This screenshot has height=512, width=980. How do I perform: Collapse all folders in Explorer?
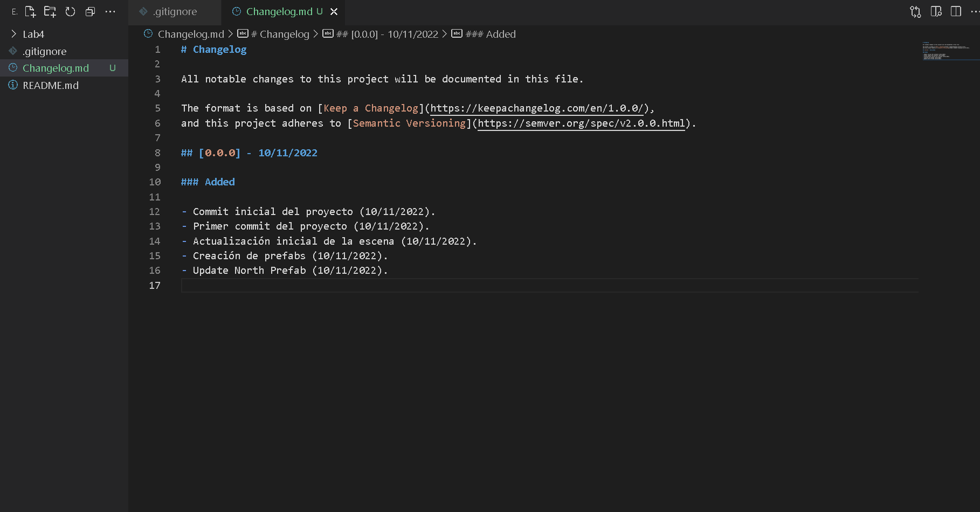90,11
